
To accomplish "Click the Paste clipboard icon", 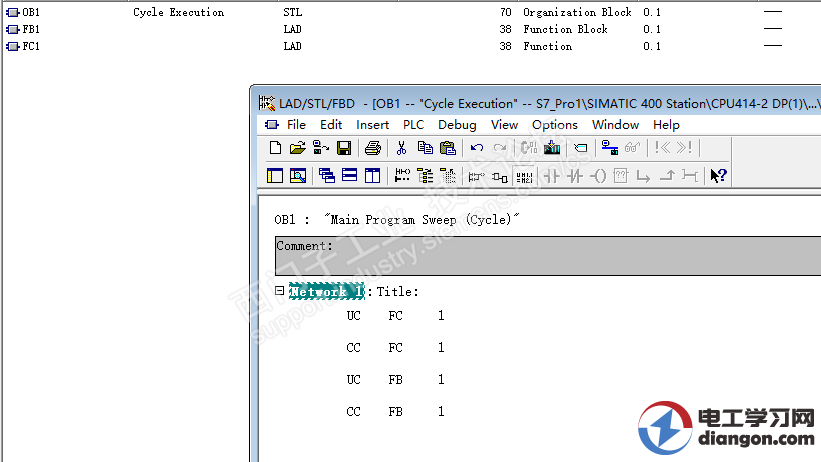I will [x=448, y=148].
